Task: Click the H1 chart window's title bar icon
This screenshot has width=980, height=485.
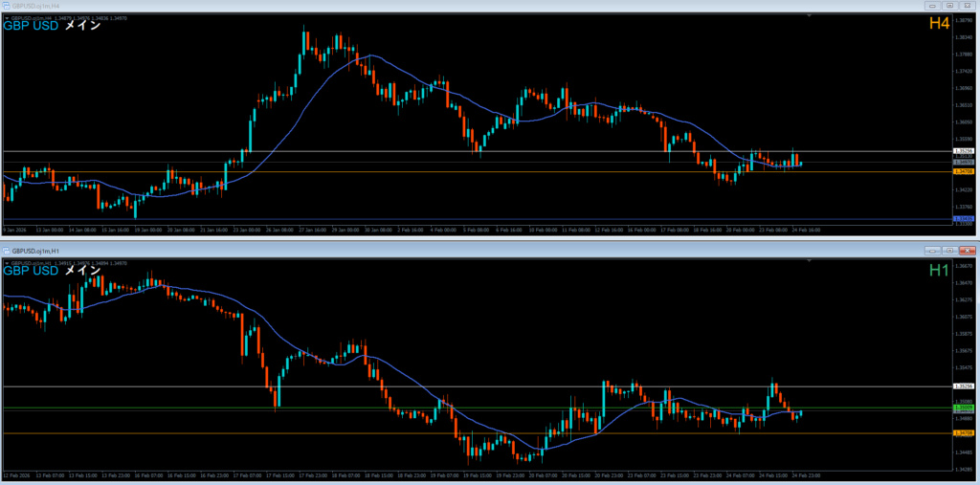Action: coord(7,251)
